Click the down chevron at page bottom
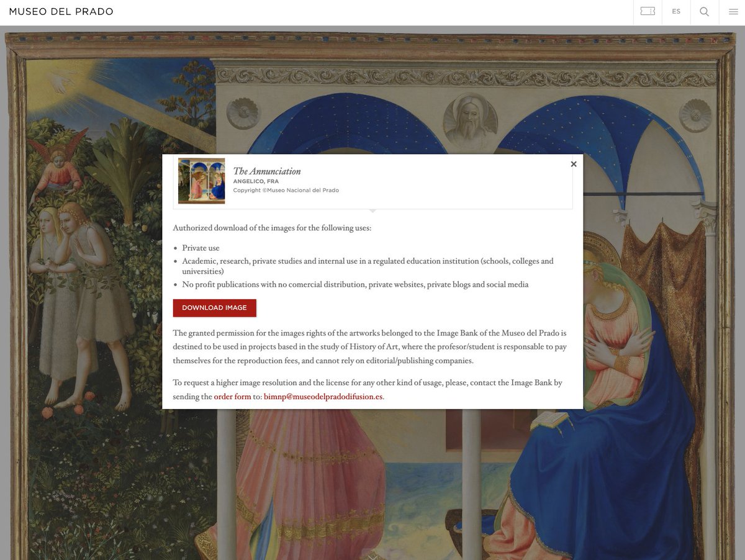The image size is (745, 560). click(x=372, y=556)
